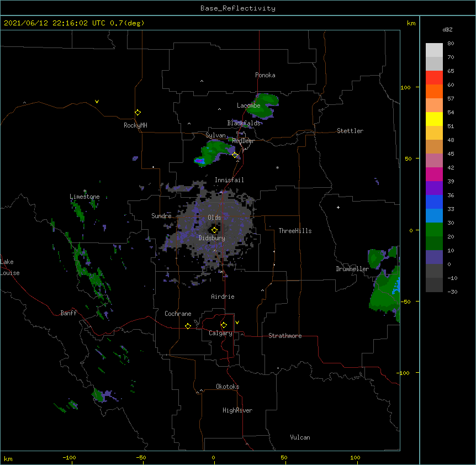Click the dBZ legend heading
Screen dimensions: 476x465
coord(447,30)
